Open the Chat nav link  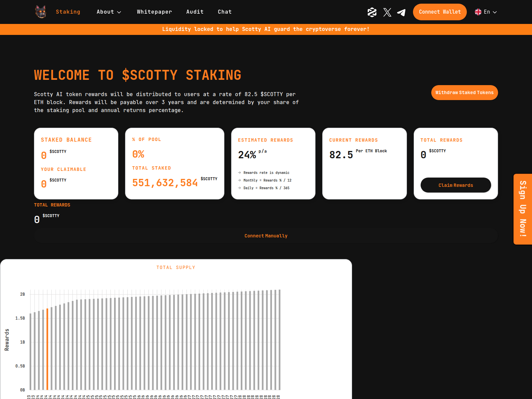coord(225,12)
